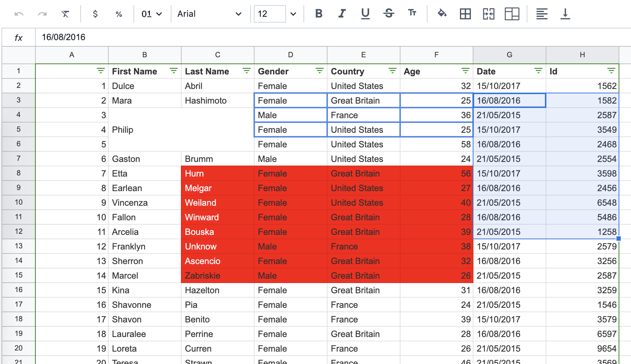
Task: Select the entire column H header
Action: click(582, 55)
